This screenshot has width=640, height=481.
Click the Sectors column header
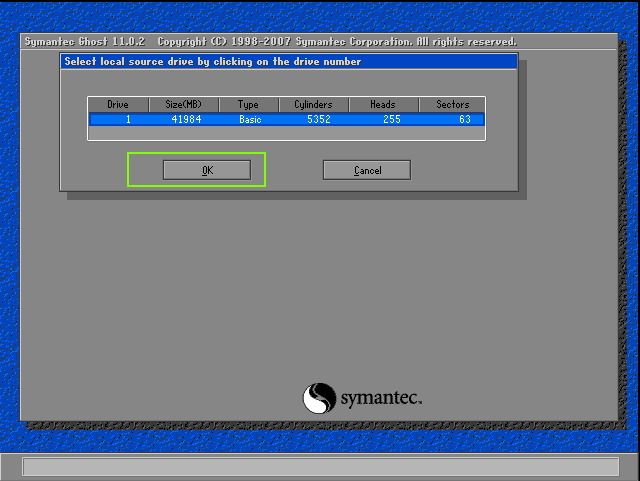point(452,105)
